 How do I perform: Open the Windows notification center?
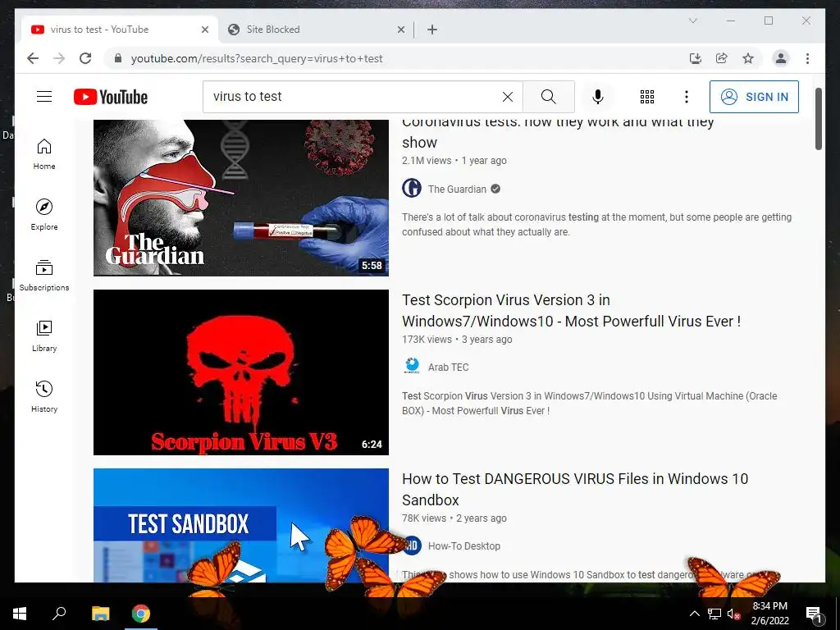click(814, 614)
